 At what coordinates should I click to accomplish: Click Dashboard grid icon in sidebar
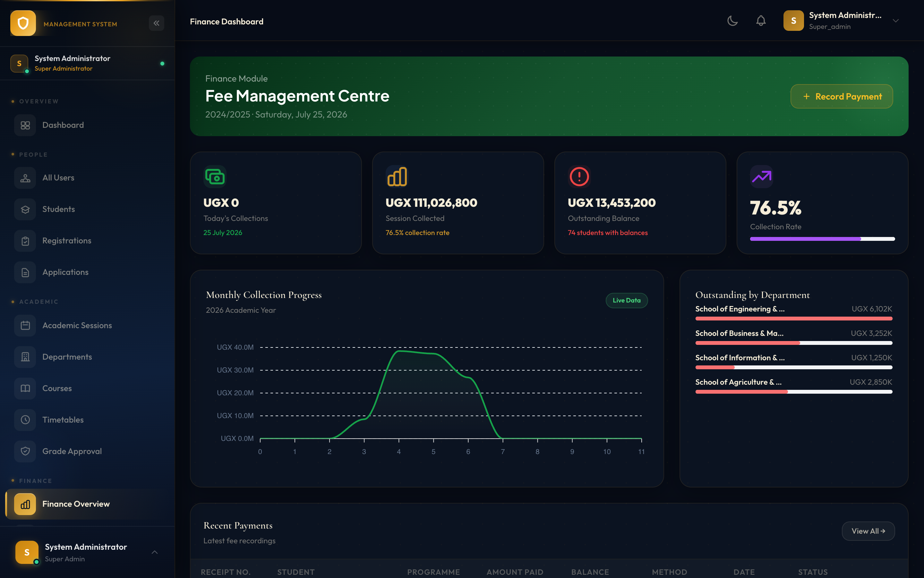click(x=25, y=125)
